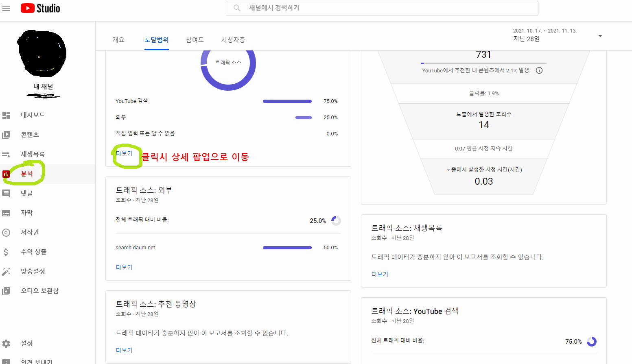This screenshot has width=632, height=364.
Task: Open the hamburger navigation menu
Action: click(x=6, y=8)
